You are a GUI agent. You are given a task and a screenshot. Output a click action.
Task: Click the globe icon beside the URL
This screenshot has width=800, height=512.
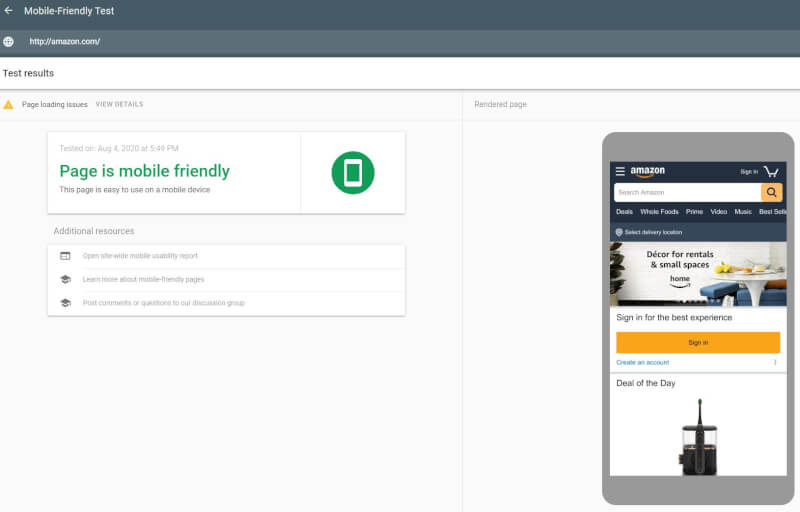[x=8, y=42]
